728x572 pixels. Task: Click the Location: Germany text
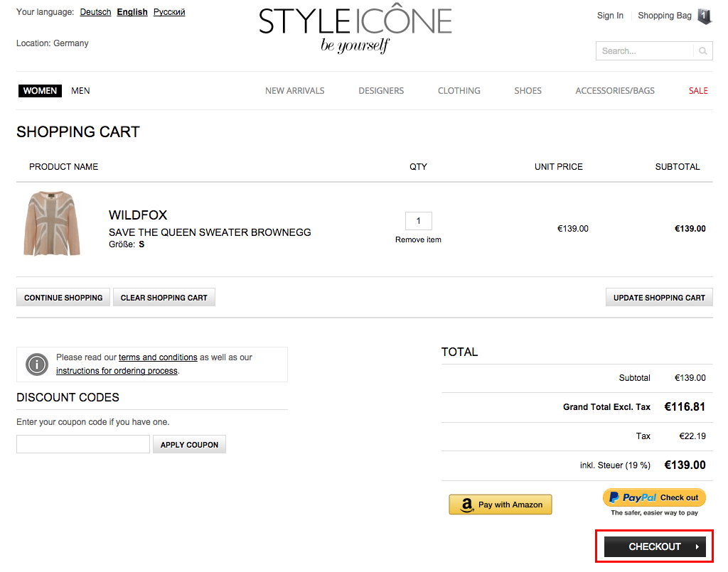(53, 43)
